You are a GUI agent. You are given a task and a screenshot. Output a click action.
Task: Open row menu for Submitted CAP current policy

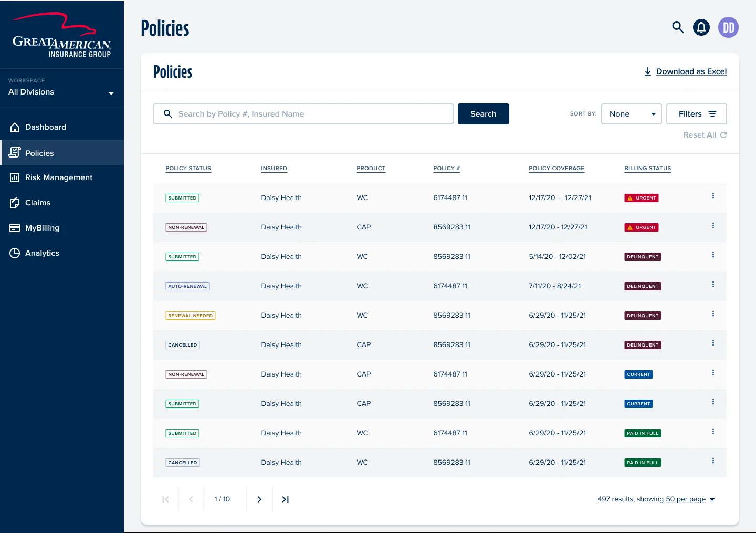point(713,402)
